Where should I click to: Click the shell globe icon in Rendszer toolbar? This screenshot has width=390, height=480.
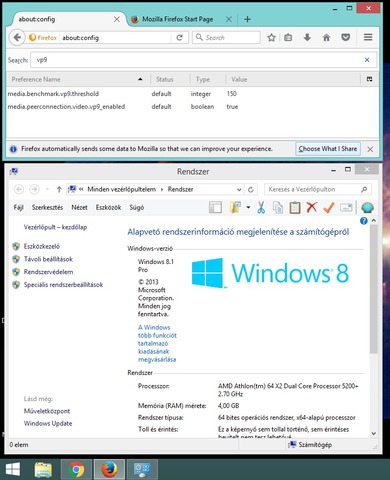click(367, 207)
